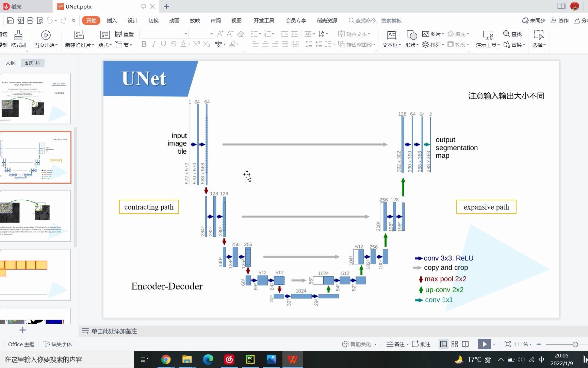Image resolution: width=588 pixels, height=368 pixels.
Task: Open the 视图 ribbon tab
Action: [x=236, y=20]
